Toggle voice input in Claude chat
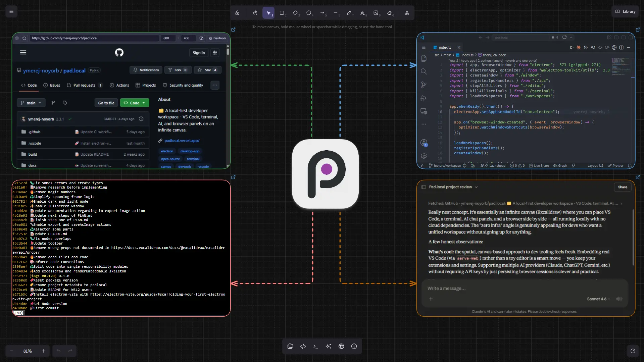 (x=620, y=299)
